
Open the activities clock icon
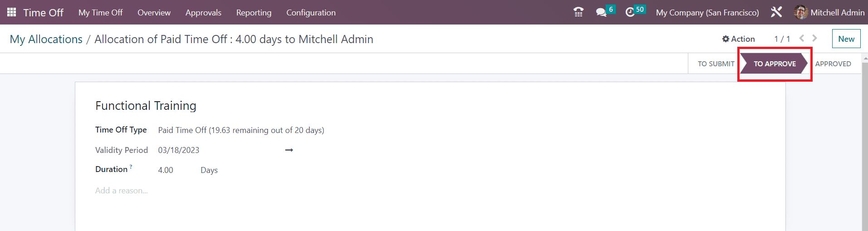tap(630, 12)
